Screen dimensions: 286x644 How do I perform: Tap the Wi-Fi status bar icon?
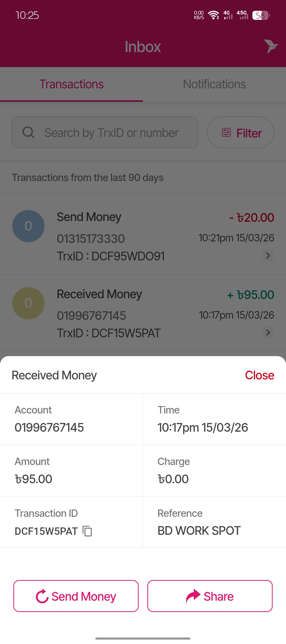(x=213, y=15)
